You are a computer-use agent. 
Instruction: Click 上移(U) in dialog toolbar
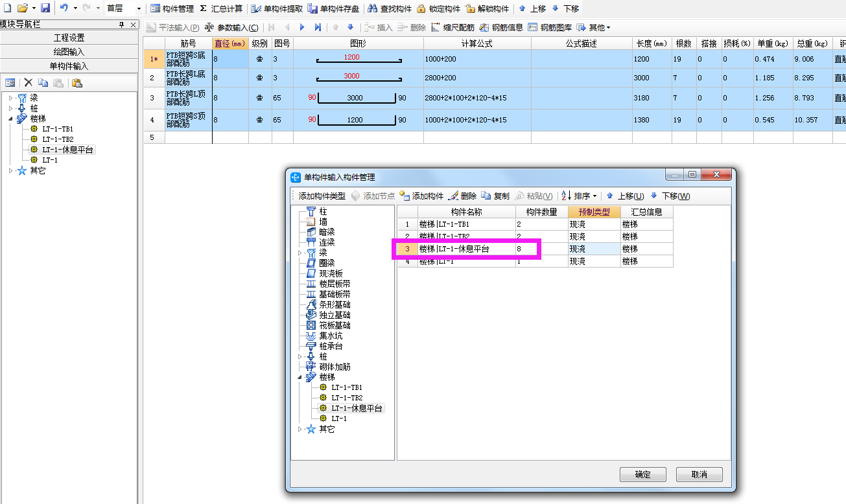[x=625, y=196]
